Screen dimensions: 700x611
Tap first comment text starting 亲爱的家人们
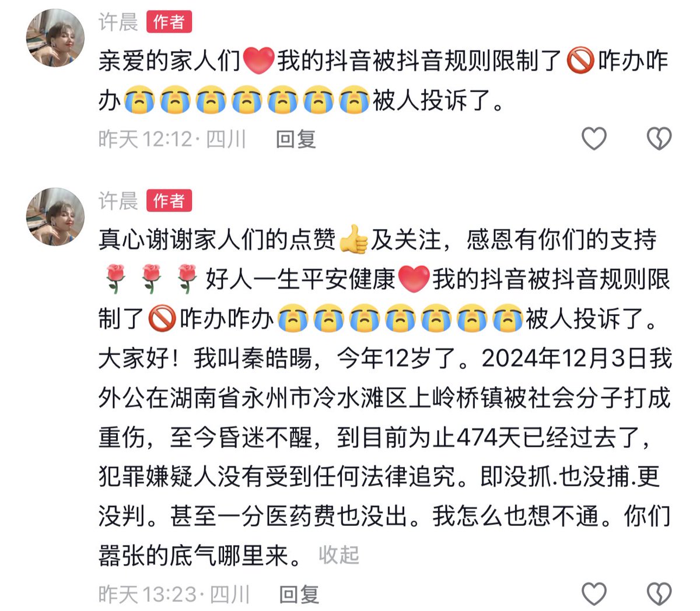tap(384, 81)
